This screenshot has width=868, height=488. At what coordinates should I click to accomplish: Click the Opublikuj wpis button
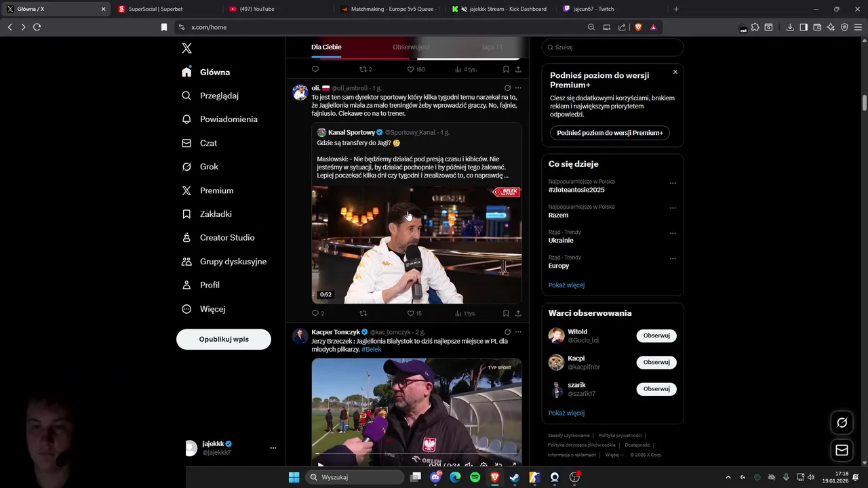[x=224, y=339]
